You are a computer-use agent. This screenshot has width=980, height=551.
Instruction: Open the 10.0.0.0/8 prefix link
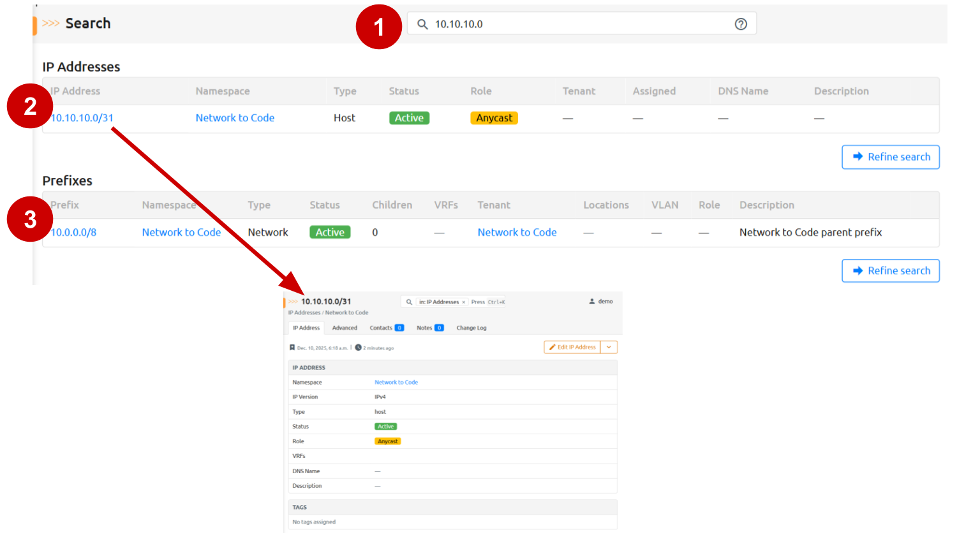pos(74,232)
